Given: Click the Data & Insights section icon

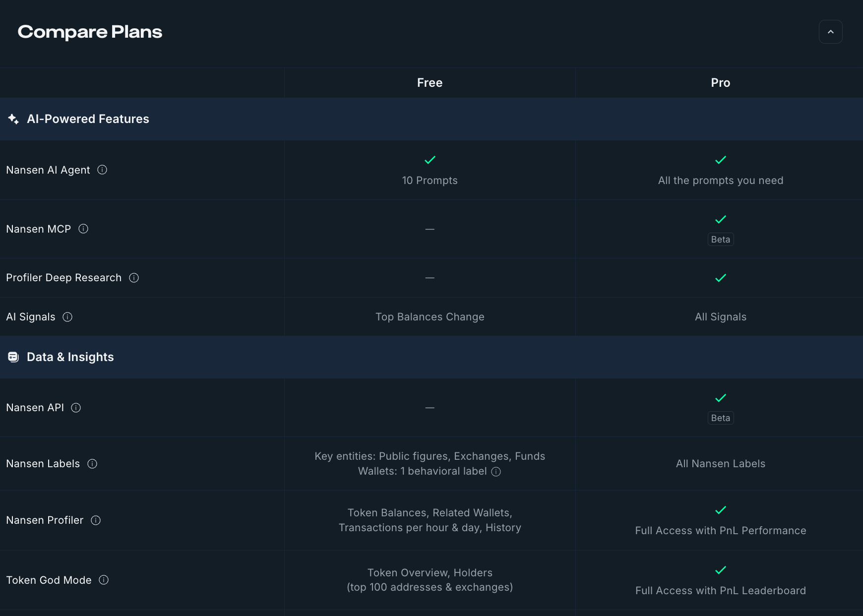Looking at the screenshot, I should 13,357.
